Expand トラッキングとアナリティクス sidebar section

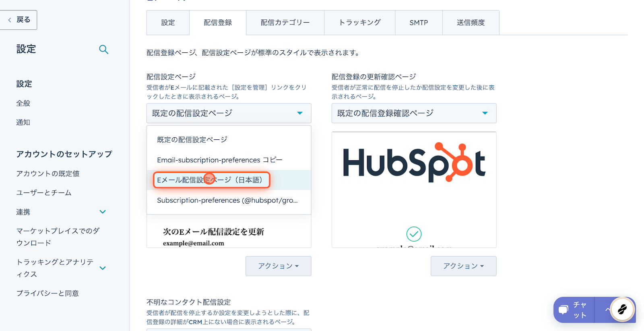(x=103, y=268)
